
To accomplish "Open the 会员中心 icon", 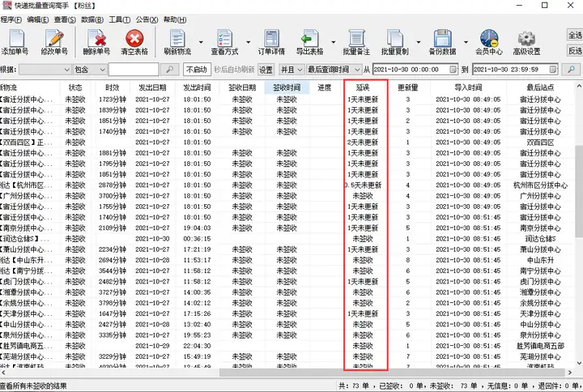I will click(x=488, y=42).
